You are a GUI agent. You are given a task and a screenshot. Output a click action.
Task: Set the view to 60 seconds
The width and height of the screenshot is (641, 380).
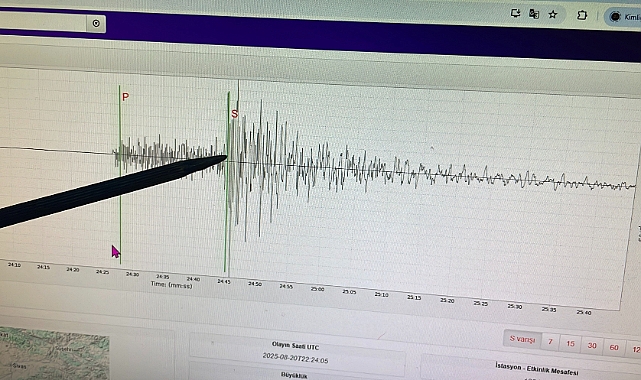(x=614, y=347)
